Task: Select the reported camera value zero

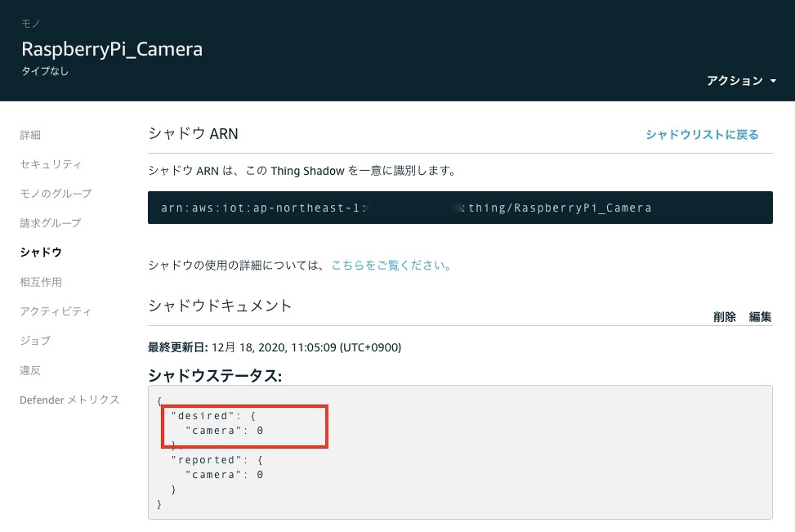Action: coord(260,475)
